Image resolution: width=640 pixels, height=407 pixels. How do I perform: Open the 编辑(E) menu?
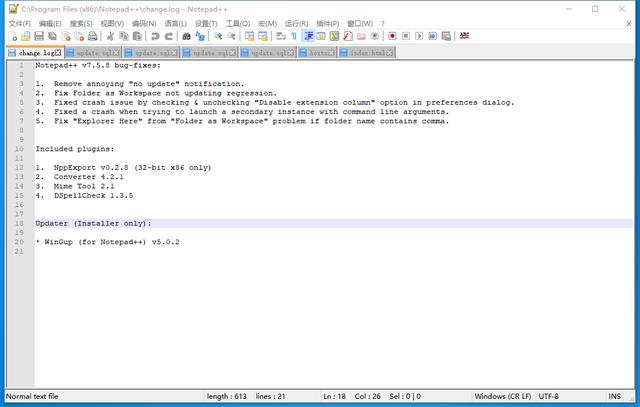coord(50,24)
